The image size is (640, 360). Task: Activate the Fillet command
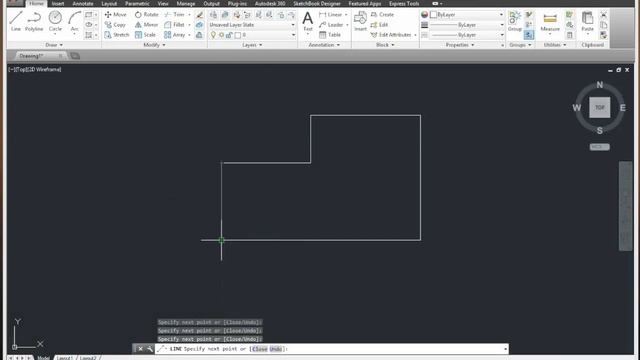point(175,24)
